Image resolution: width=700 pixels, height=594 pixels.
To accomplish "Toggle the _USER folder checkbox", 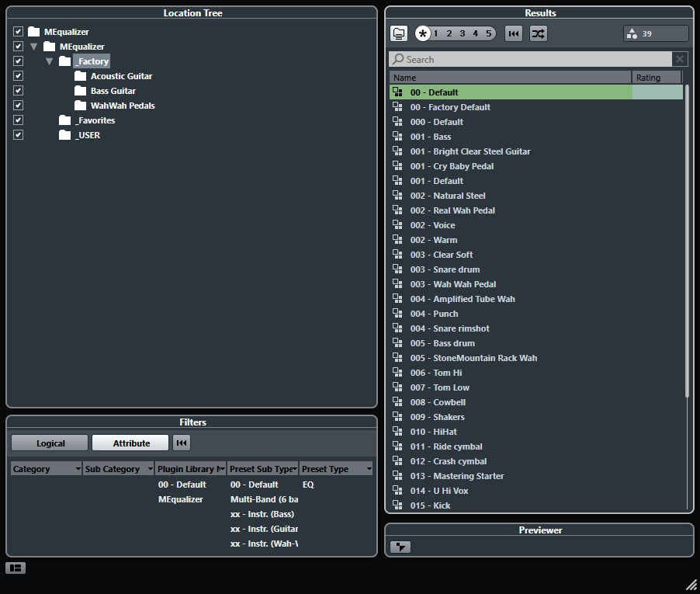I will [18, 135].
